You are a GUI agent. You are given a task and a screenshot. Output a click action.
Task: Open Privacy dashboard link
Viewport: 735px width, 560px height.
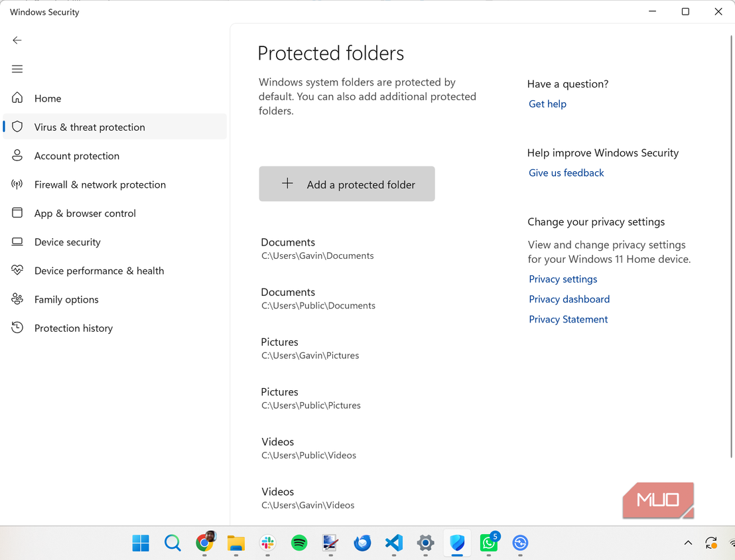569,299
